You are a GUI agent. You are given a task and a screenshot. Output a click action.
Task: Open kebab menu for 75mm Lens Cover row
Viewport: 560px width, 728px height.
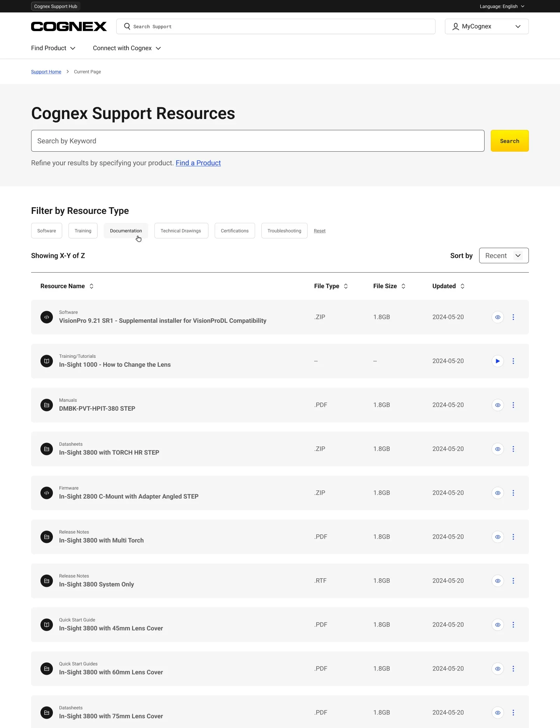click(513, 712)
